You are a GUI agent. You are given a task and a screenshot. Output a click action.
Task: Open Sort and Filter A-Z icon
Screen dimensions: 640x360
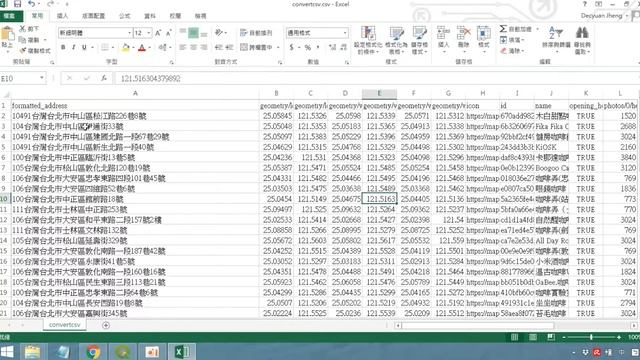click(x=556, y=33)
